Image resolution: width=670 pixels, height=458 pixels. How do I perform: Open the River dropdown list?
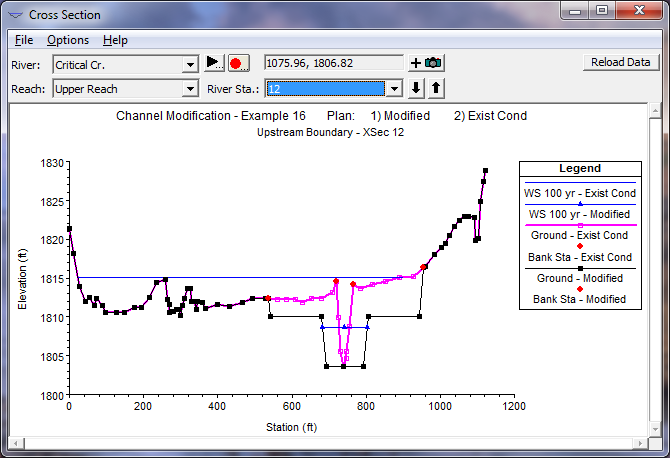(190, 64)
